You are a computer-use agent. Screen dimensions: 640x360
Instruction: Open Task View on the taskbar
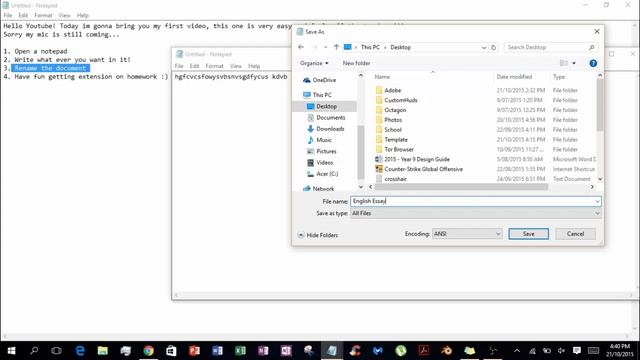[56, 351]
